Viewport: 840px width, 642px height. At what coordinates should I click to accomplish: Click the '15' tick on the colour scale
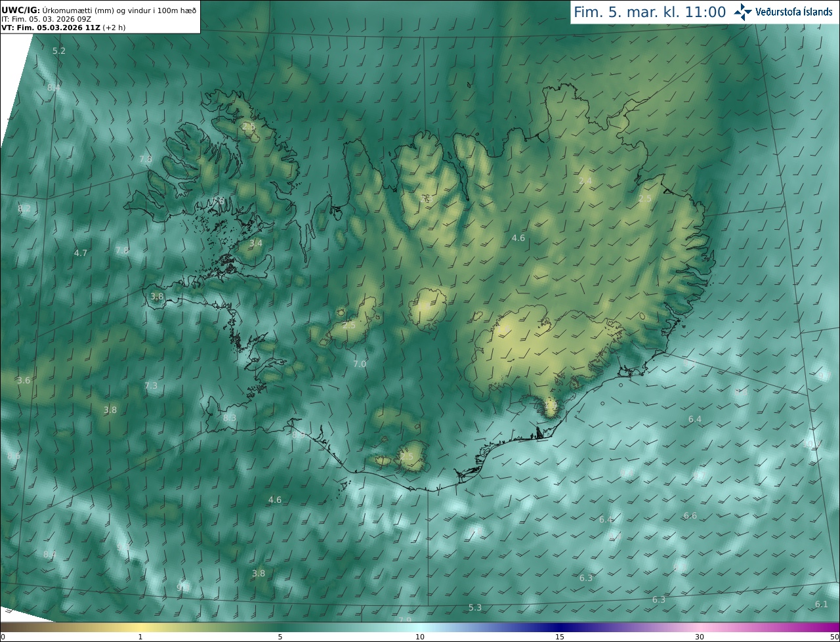pos(560,637)
